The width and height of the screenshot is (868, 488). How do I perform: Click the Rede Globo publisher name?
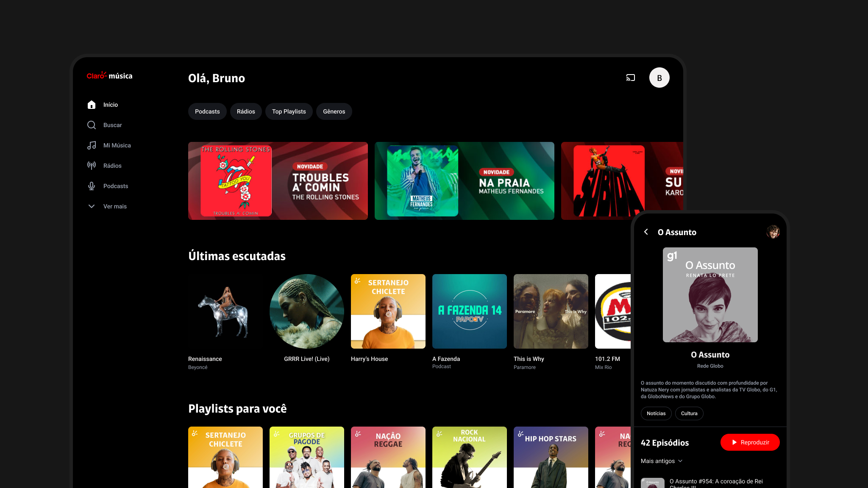pos(710,366)
